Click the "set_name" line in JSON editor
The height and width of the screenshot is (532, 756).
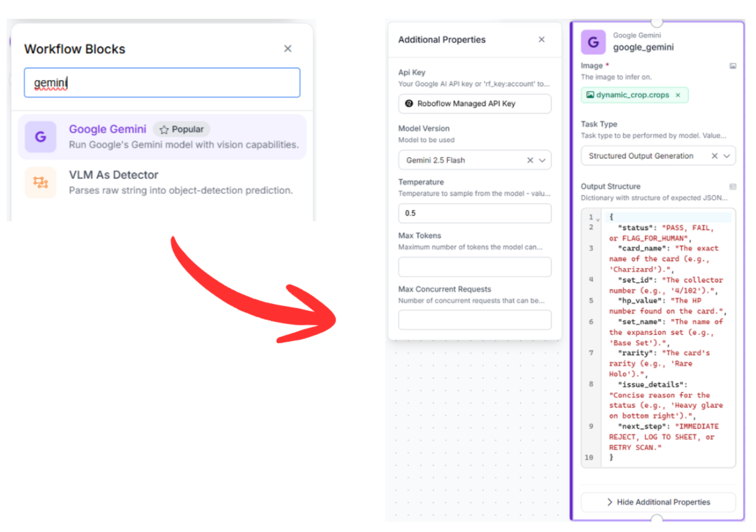click(x=666, y=332)
